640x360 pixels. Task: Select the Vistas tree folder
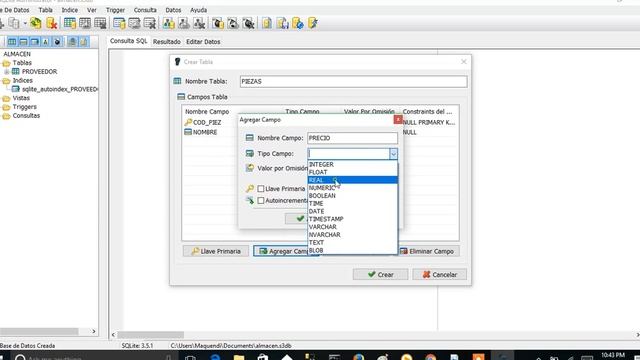click(x=21, y=98)
